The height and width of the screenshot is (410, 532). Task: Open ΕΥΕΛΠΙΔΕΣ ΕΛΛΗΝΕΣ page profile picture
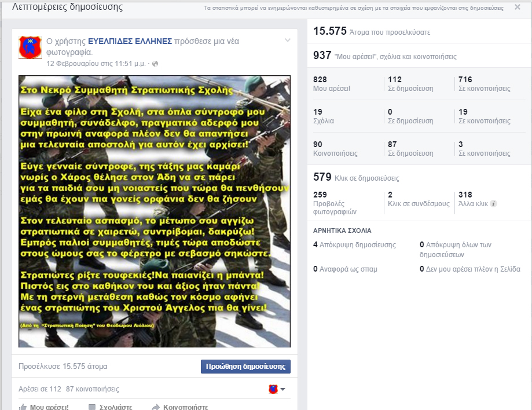(30, 47)
